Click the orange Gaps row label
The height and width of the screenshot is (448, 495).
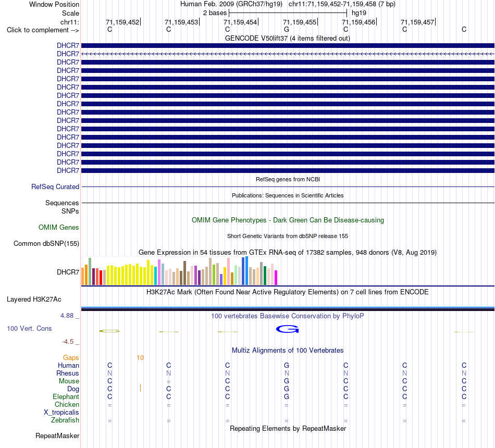(x=71, y=357)
